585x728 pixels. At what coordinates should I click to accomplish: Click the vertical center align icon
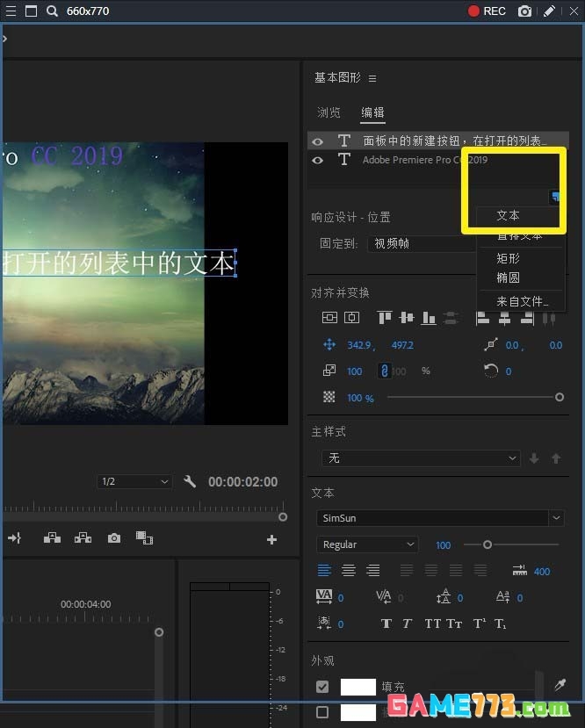tap(329, 318)
